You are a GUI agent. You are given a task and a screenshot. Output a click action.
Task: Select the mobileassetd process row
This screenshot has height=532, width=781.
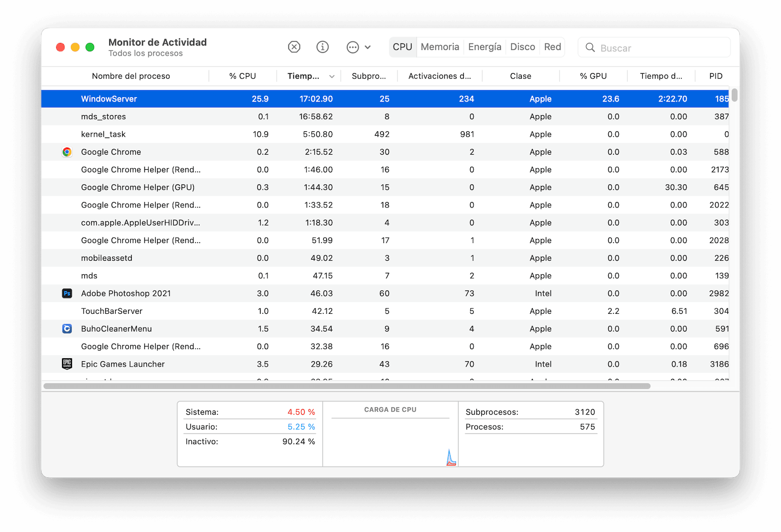point(385,258)
